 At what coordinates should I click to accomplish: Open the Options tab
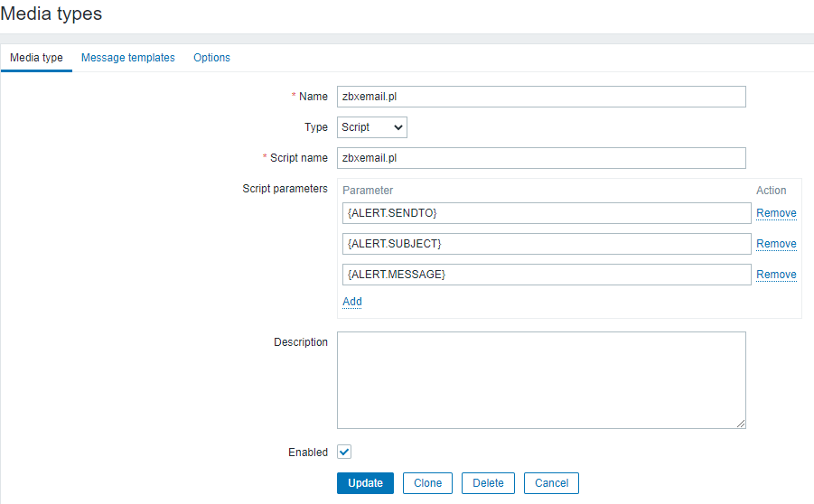(x=211, y=58)
